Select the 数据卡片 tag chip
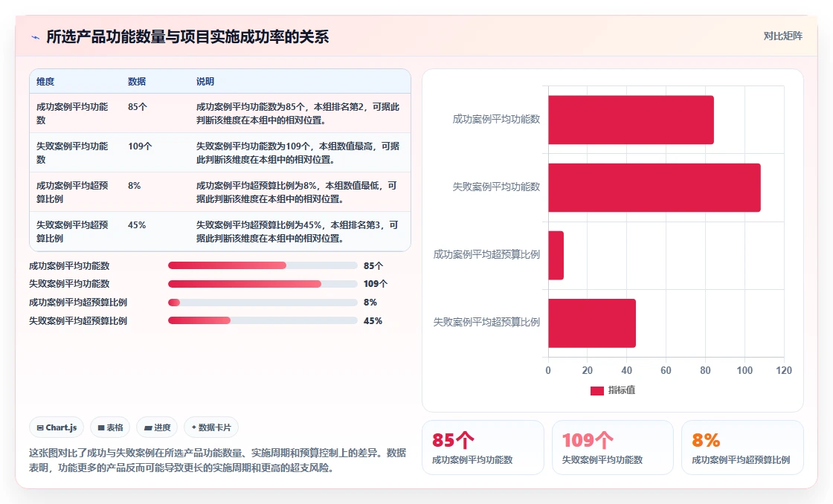833x504 pixels. 211,427
